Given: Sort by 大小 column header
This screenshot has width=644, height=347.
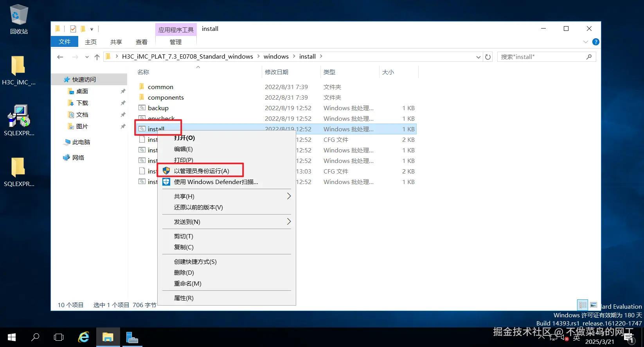Looking at the screenshot, I should 399,72.
